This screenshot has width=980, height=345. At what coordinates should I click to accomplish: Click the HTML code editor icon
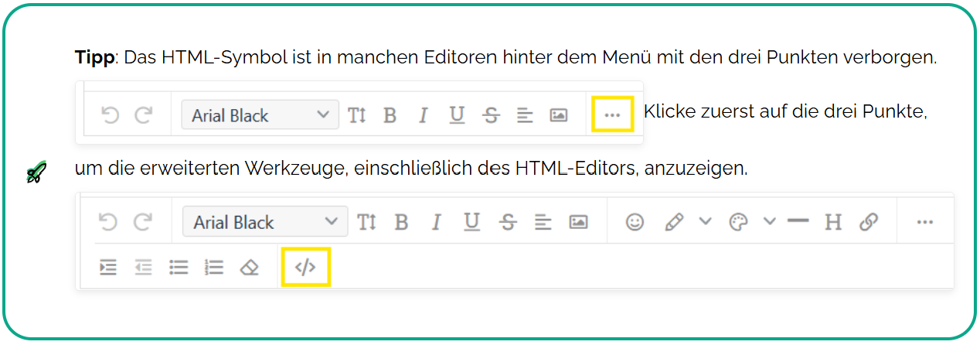click(x=306, y=267)
